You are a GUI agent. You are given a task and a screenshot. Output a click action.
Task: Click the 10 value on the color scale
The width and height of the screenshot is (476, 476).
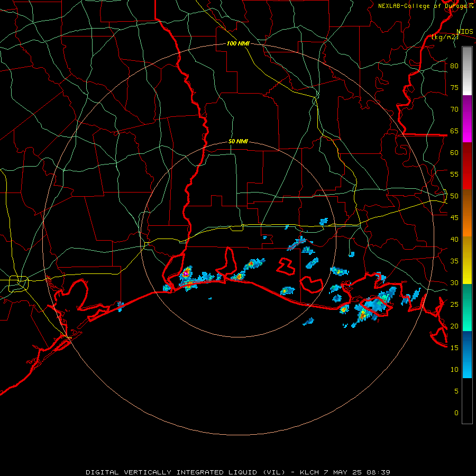coord(454,370)
